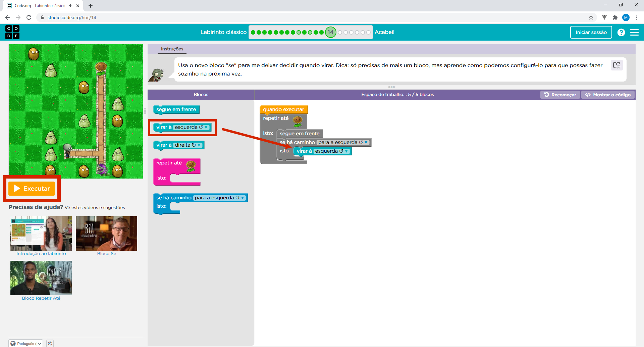Click Mostrar o código button
Screen dimensions: 644x347
tap(608, 95)
